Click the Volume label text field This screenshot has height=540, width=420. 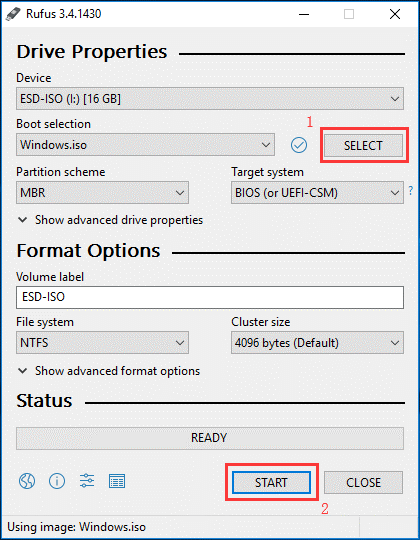coord(210,297)
